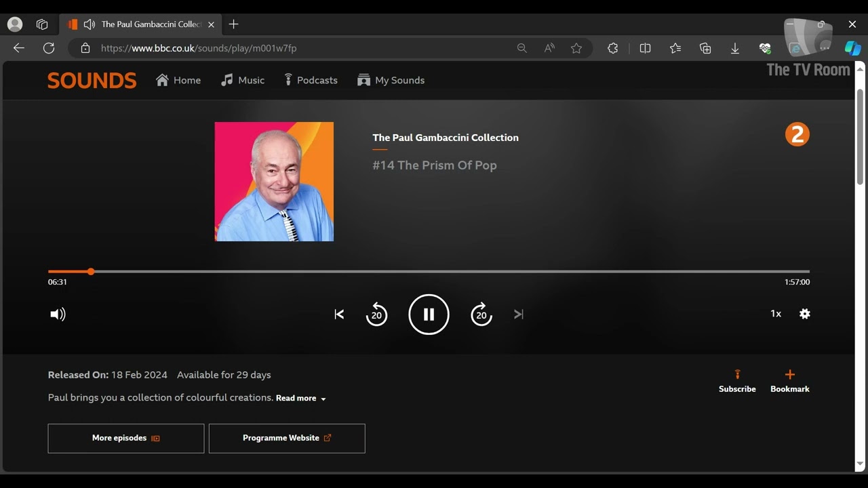
Task: Open browser Downloads
Action: (x=735, y=48)
